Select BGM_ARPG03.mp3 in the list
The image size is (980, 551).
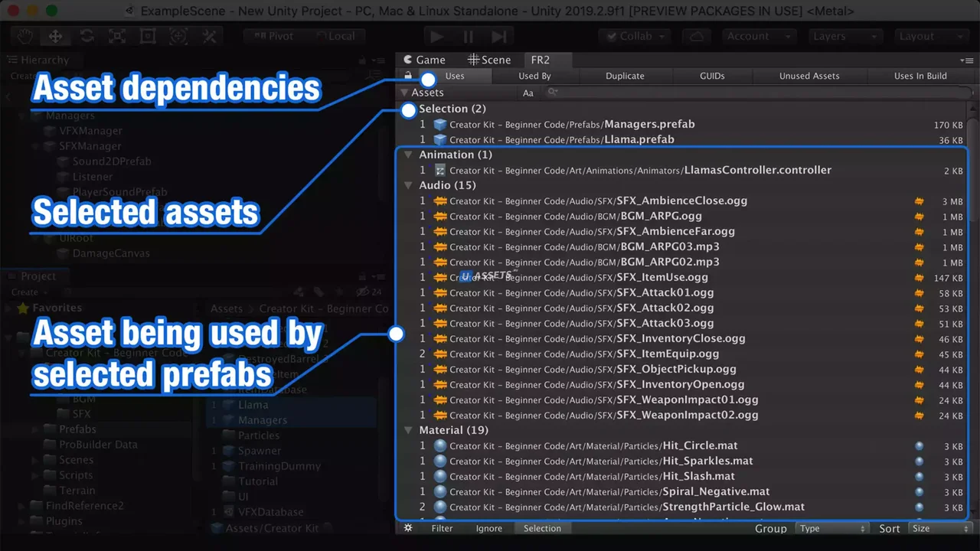pos(670,246)
